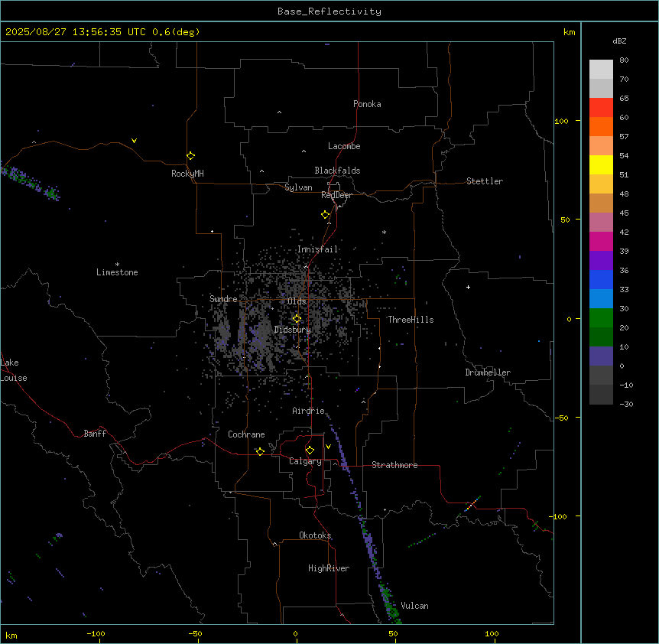Viewport: 659px width, 644px height.
Task: Click the yellow V marker northwest of RockyMH
Action: [x=134, y=141]
